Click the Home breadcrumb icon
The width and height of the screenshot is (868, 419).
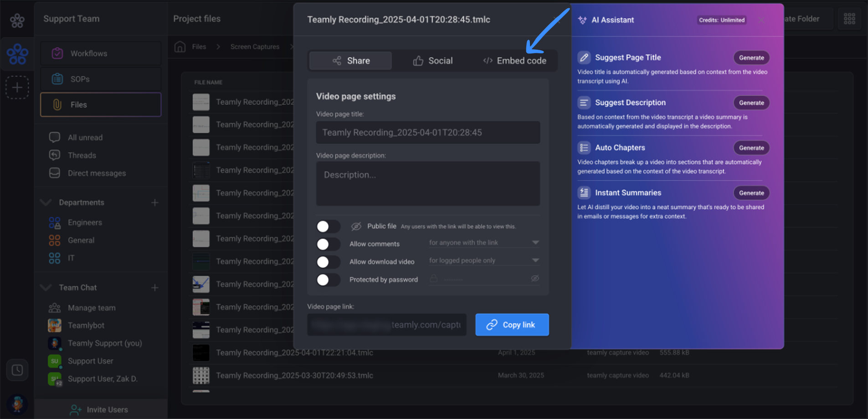click(x=180, y=46)
